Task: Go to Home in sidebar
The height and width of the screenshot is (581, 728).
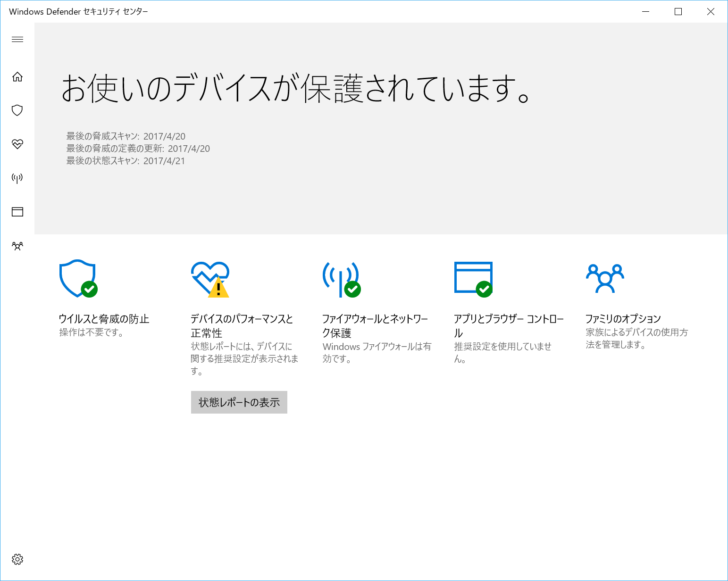Action: point(17,76)
